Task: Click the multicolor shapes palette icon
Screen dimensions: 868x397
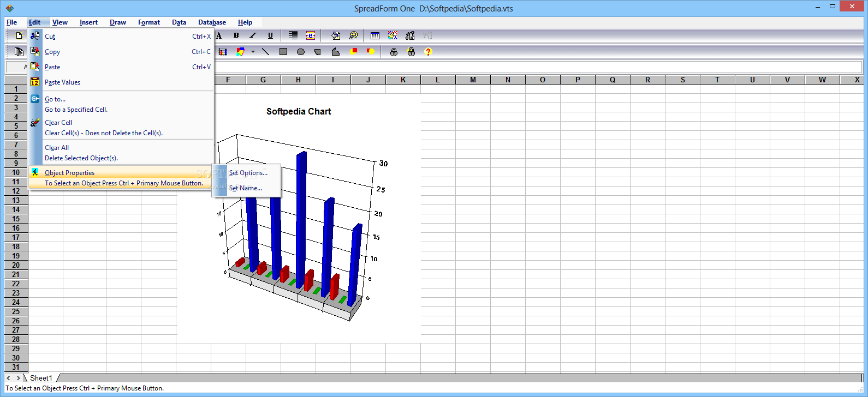Action: click(x=240, y=52)
